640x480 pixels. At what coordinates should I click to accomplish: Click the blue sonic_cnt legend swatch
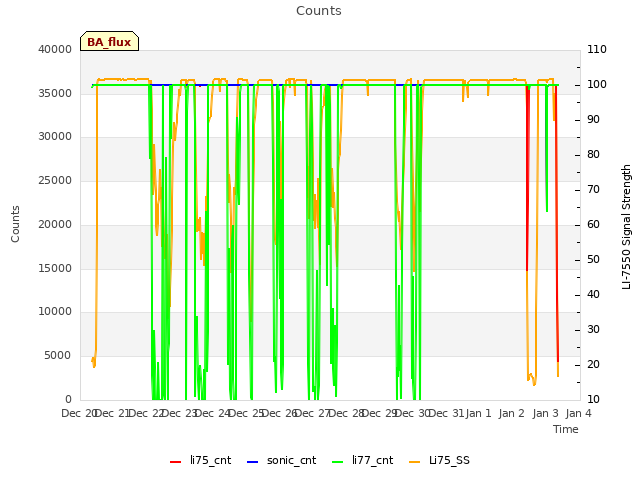point(253,462)
